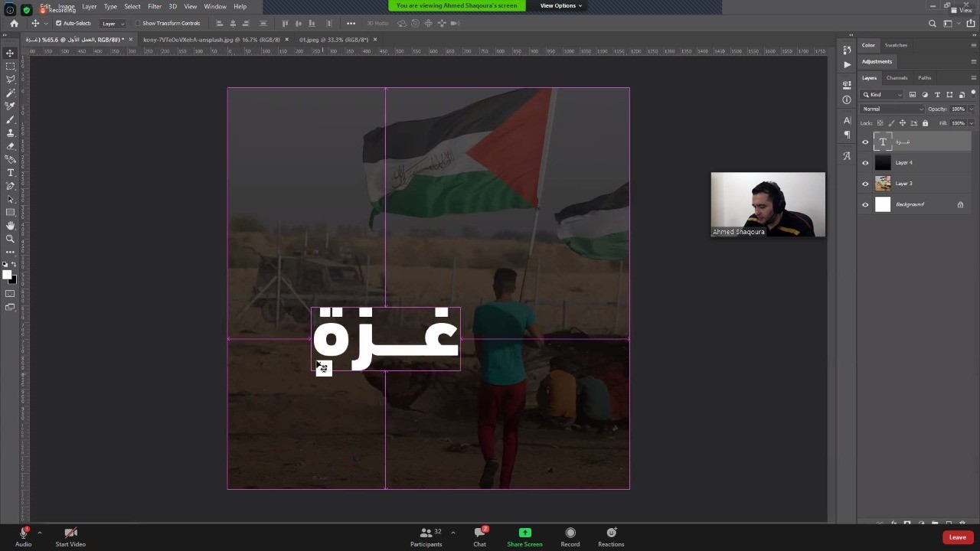Select the Zoom tool in the toolbar
This screenshot has height=551, width=980.
point(10,239)
